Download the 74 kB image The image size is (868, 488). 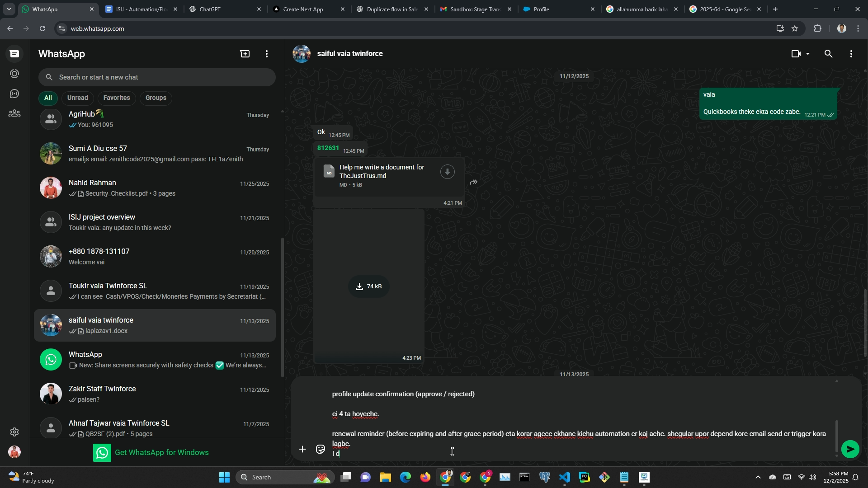click(x=368, y=286)
